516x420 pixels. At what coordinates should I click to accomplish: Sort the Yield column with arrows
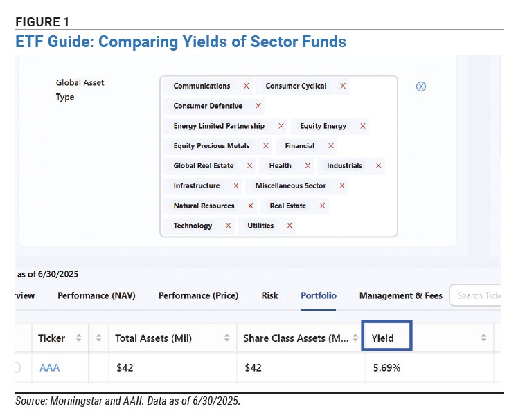pyautogui.click(x=483, y=338)
